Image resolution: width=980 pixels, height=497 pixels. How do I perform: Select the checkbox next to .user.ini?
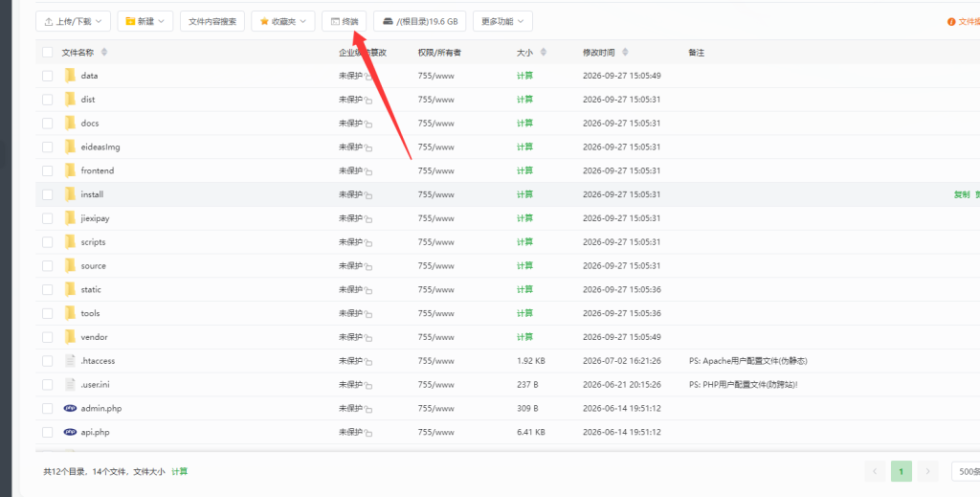[x=48, y=384]
